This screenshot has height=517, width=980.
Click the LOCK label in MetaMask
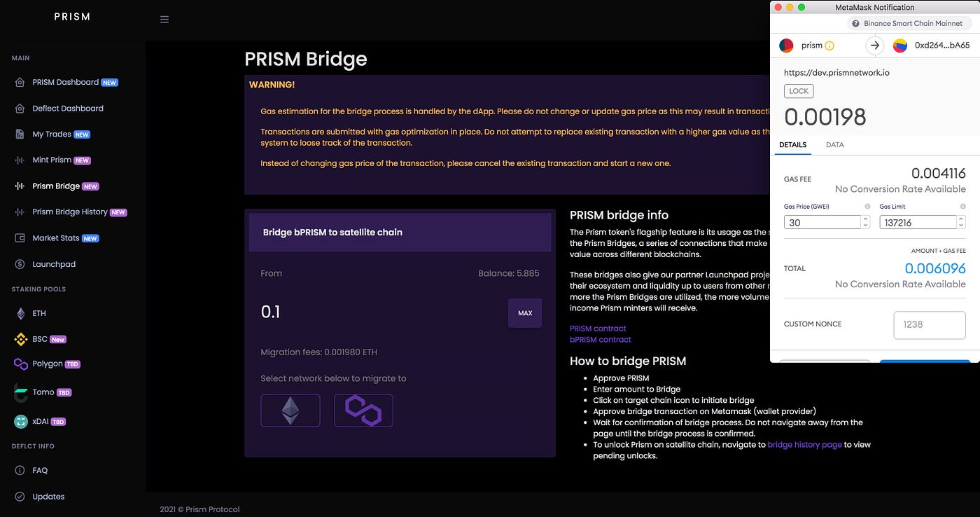(x=799, y=91)
